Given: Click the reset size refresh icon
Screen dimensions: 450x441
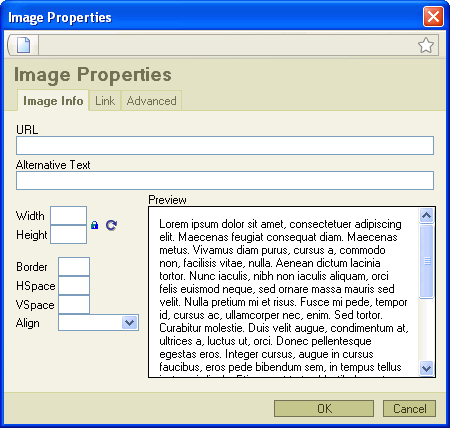Looking at the screenshot, I should (x=111, y=225).
